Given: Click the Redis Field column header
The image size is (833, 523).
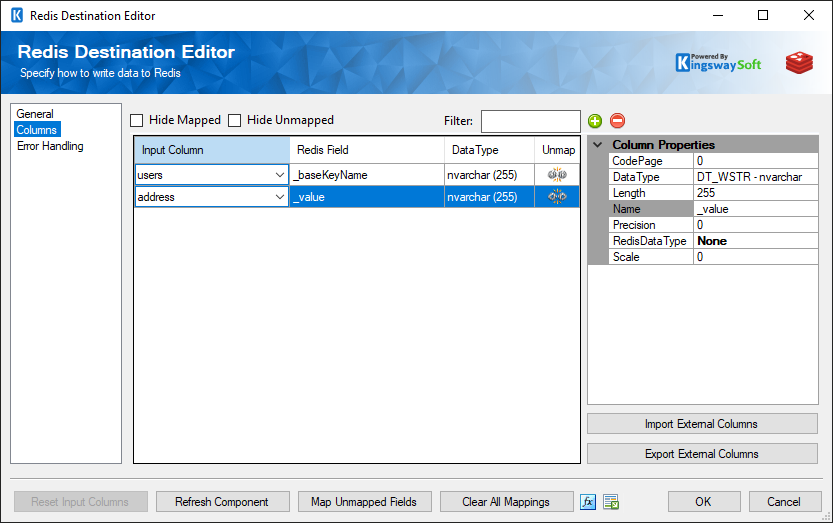Looking at the screenshot, I should [x=367, y=150].
